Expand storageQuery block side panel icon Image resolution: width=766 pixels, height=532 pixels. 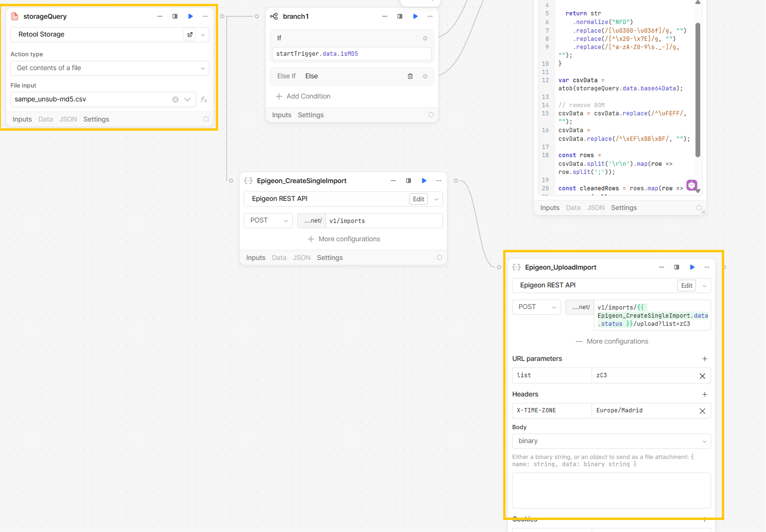pyautogui.click(x=175, y=16)
